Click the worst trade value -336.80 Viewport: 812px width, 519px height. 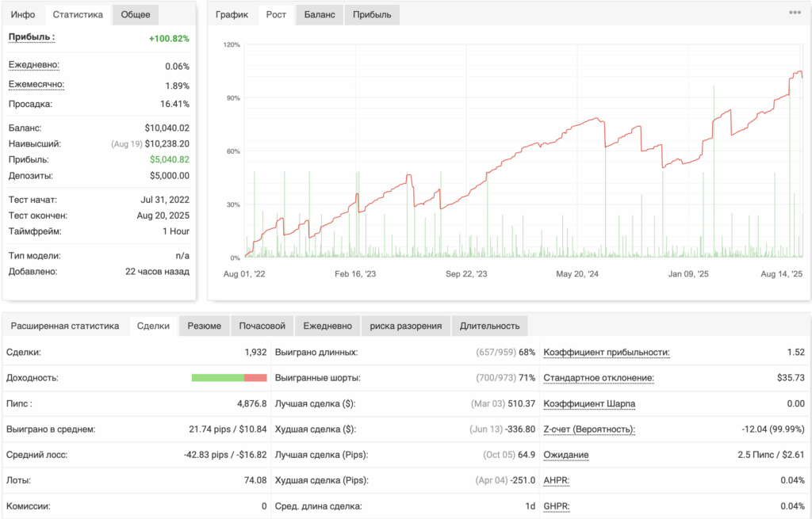tap(520, 429)
